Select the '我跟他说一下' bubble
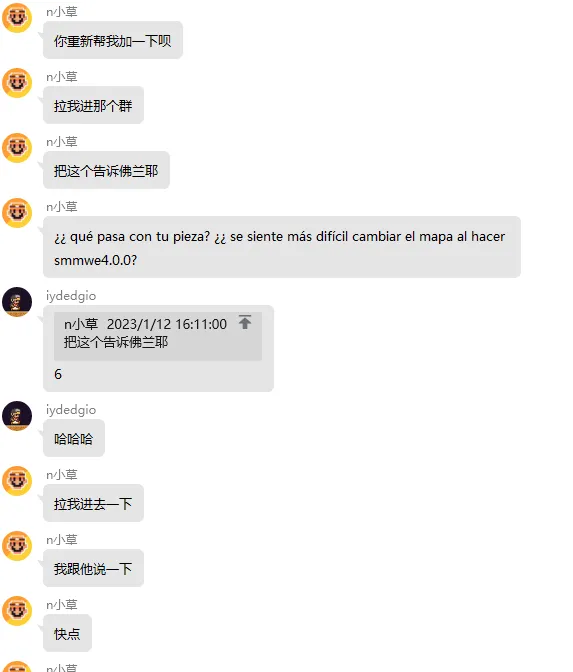 pos(93,568)
